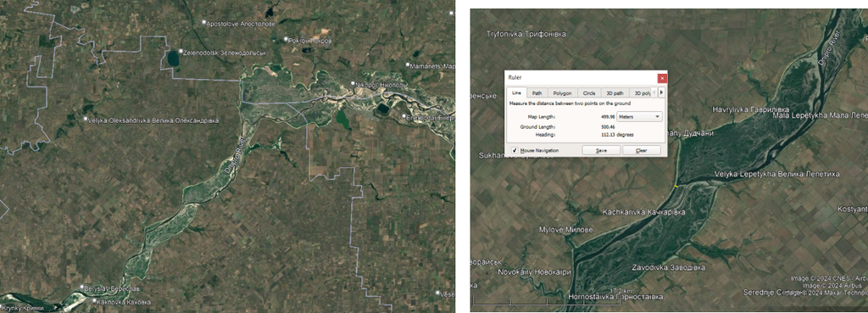Open the Meters units dropdown

(x=639, y=117)
